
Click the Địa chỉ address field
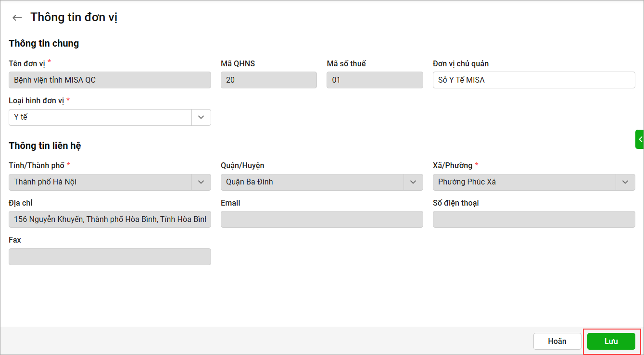pos(110,220)
